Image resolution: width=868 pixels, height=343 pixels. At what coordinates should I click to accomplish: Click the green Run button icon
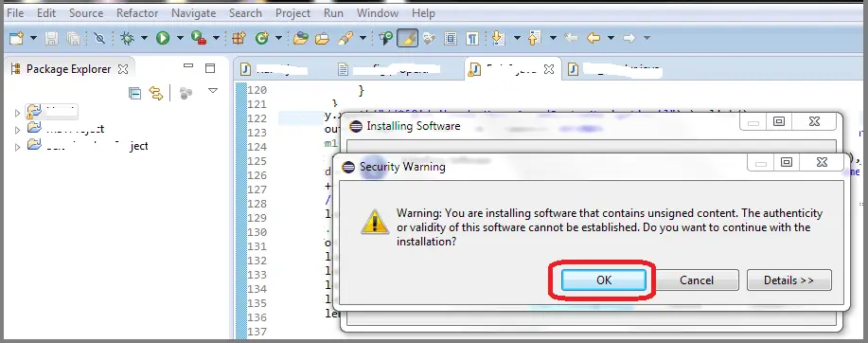pos(163,38)
